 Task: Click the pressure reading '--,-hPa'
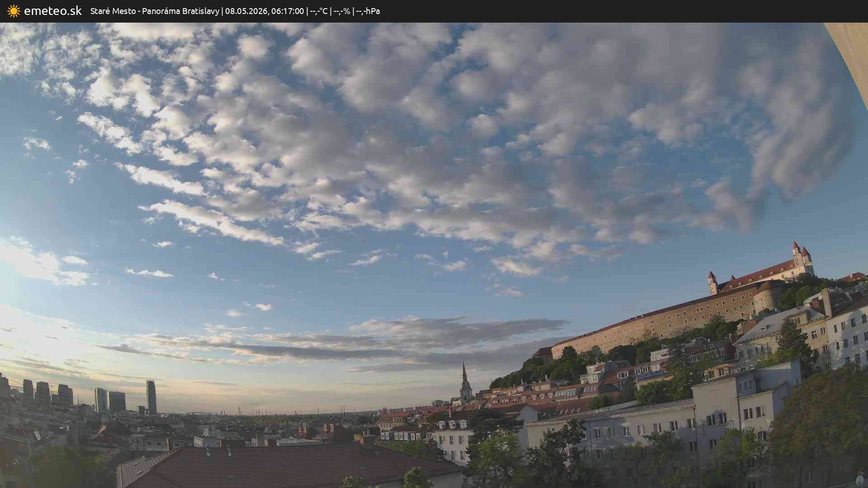tap(368, 11)
